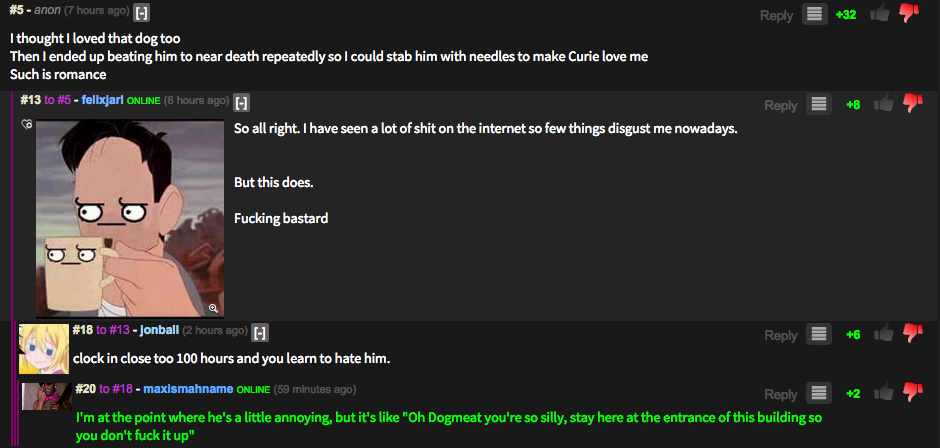Downvote anon's comment #5

coord(909,14)
